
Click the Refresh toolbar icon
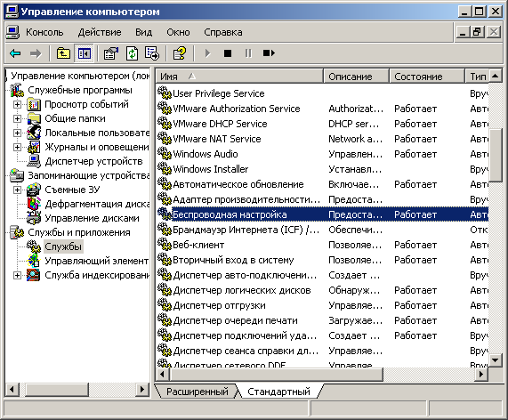132,53
